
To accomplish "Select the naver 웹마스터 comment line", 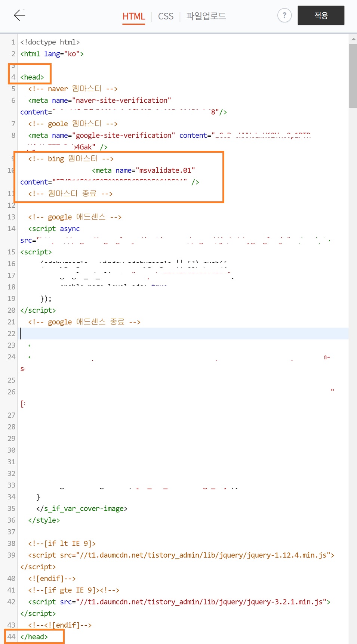I will point(73,89).
